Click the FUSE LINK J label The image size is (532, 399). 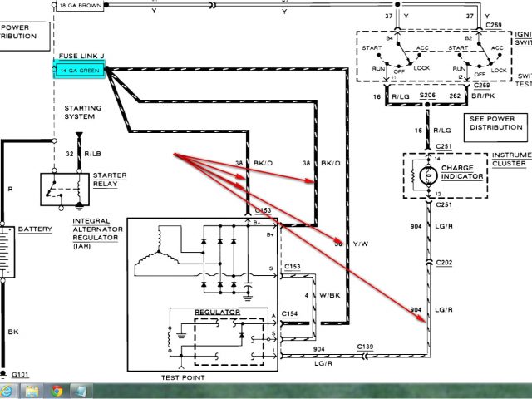click(81, 55)
